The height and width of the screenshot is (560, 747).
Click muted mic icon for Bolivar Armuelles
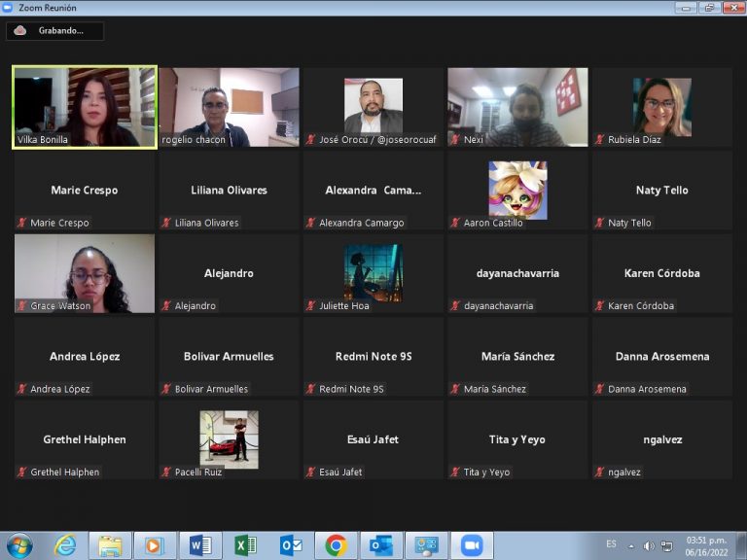[x=165, y=389]
